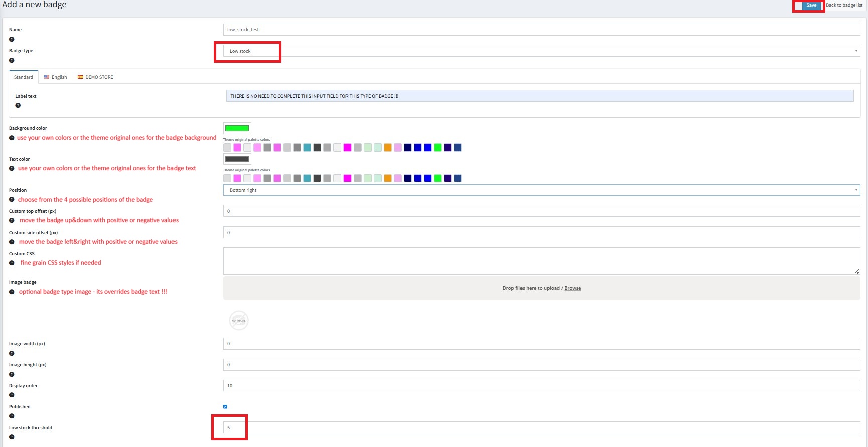The image size is (868, 447).
Task: Show the Badge type help tooltip icon
Action: pyautogui.click(x=12, y=60)
